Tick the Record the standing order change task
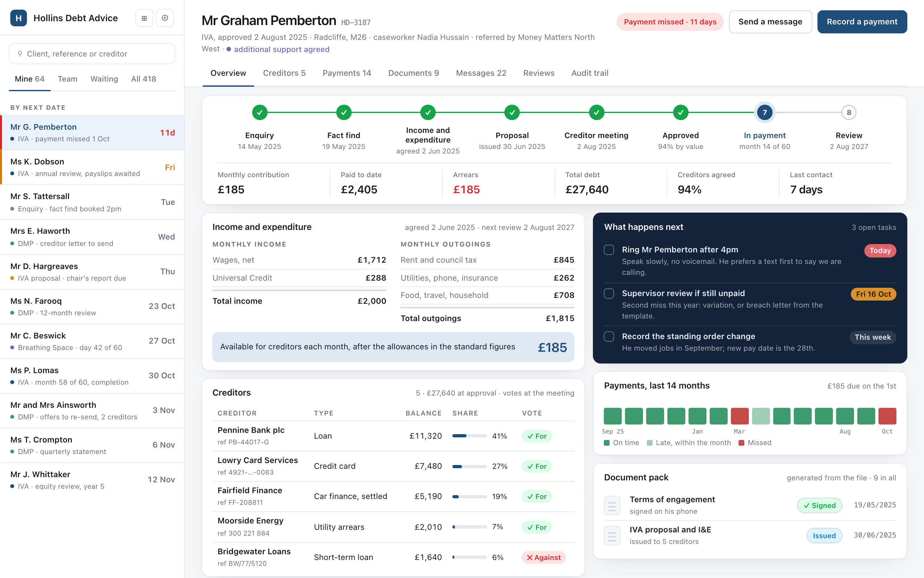 609,337
